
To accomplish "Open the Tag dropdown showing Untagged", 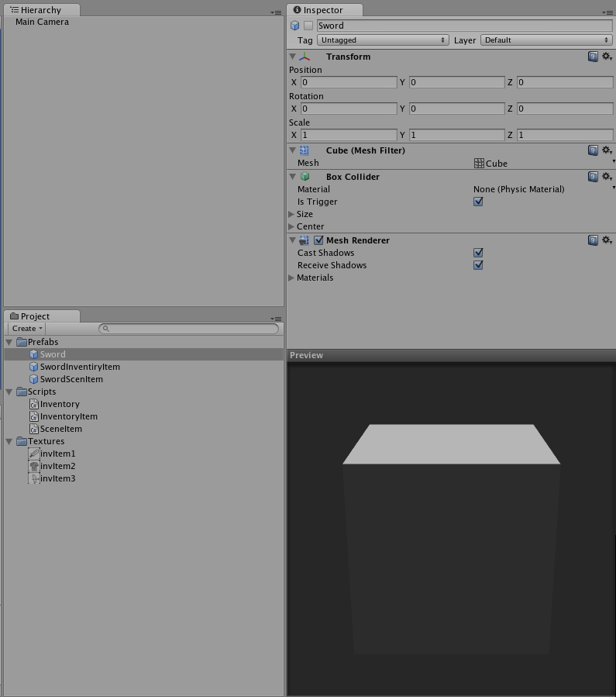I will 383,40.
